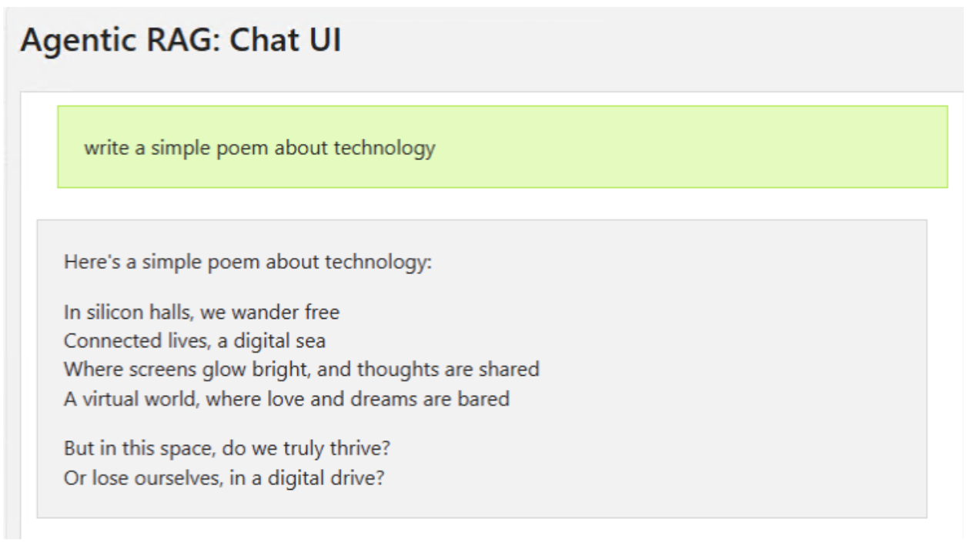The image size is (980, 546).
Task: Click the line "Here's a simple poem about technology:"
Action: click(248, 262)
